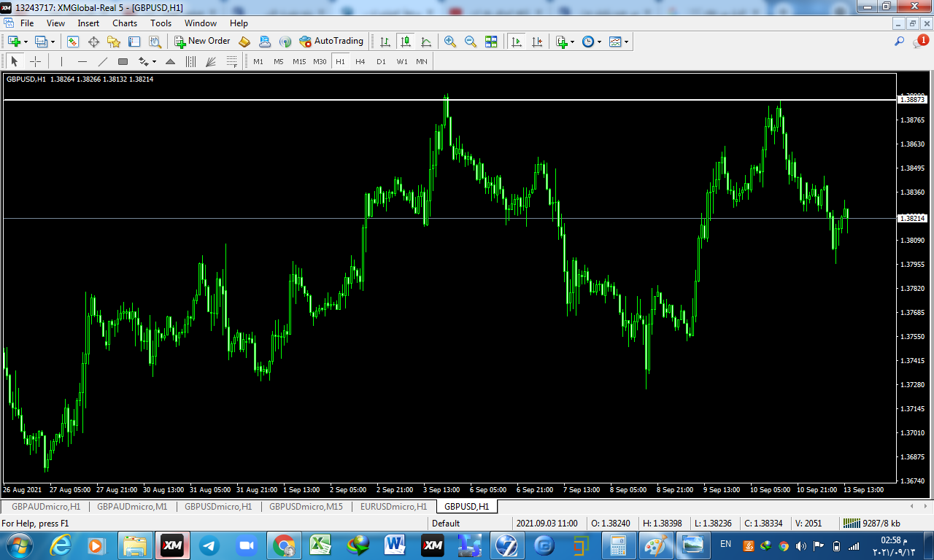Open the Market Watch window icon
This screenshot has width=934, height=560.
point(72,42)
